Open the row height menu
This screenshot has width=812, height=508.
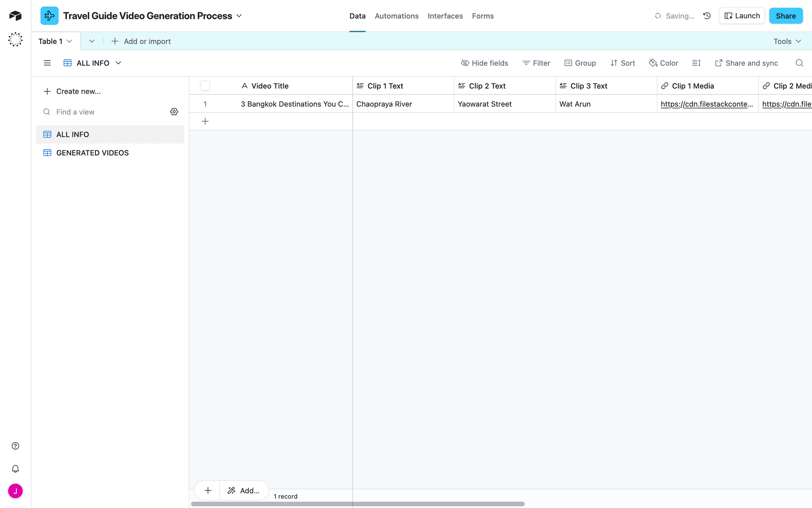(x=696, y=63)
